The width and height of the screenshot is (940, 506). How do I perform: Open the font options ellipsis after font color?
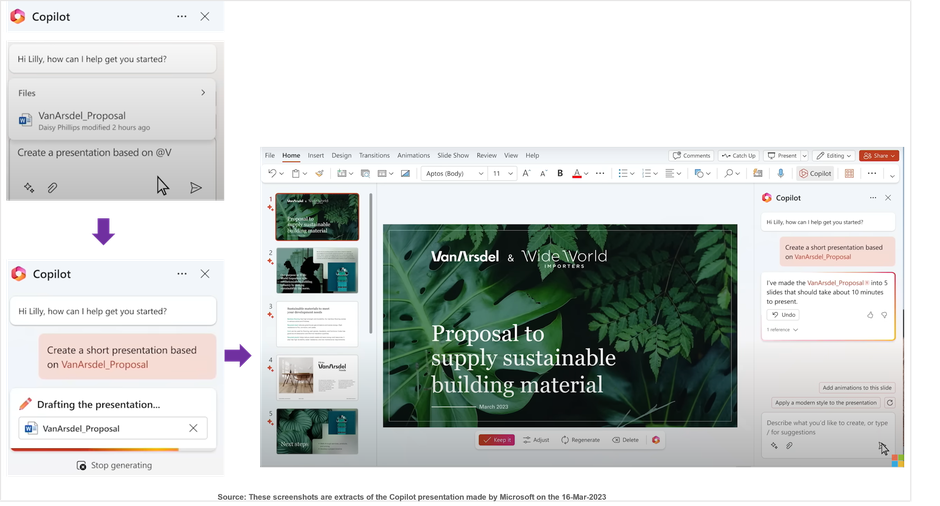(600, 173)
